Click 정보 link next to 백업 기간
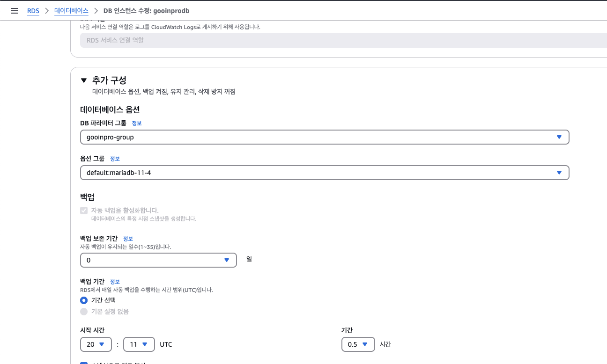This screenshot has height=364, width=607. coord(115,282)
